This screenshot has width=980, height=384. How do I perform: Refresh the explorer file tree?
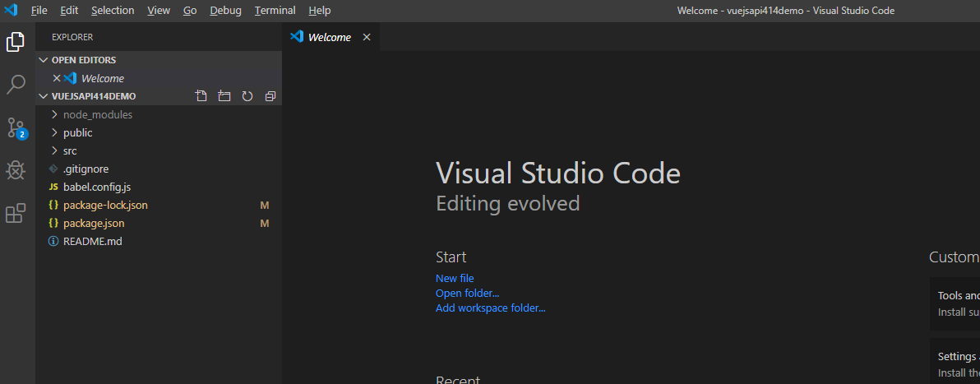(x=247, y=96)
